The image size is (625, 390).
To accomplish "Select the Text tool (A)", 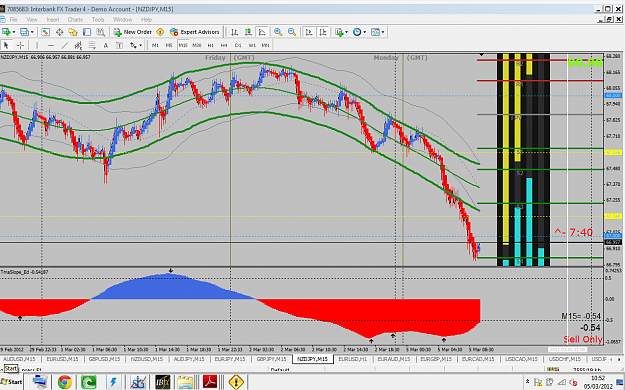I will pos(106,45).
